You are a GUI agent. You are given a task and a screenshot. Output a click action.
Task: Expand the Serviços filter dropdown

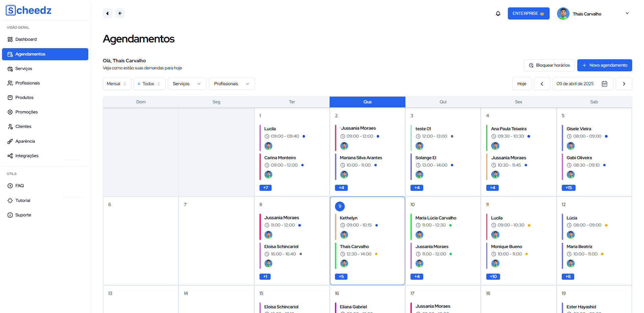click(187, 84)
